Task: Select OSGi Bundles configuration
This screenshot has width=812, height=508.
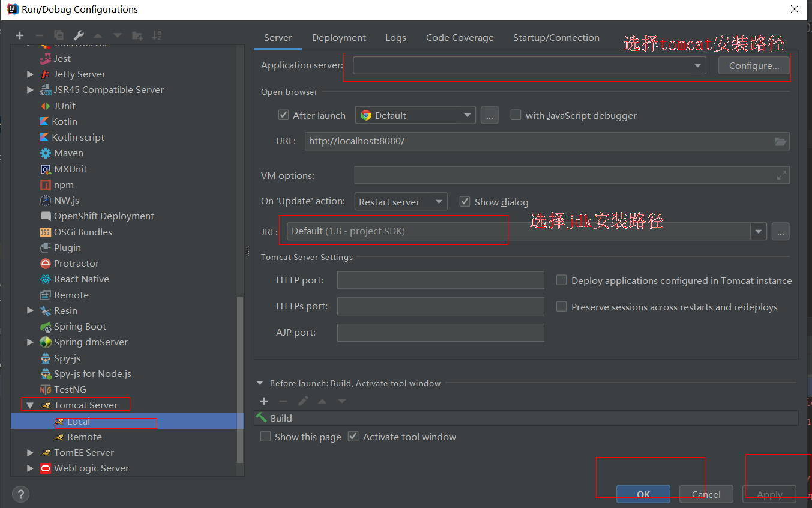Action: [83, 232]
